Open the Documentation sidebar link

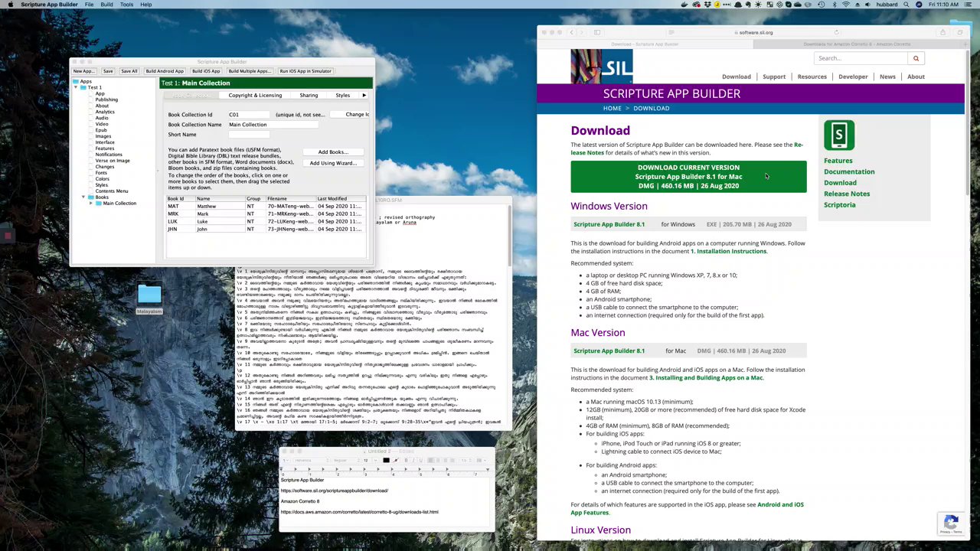(849, 171)
